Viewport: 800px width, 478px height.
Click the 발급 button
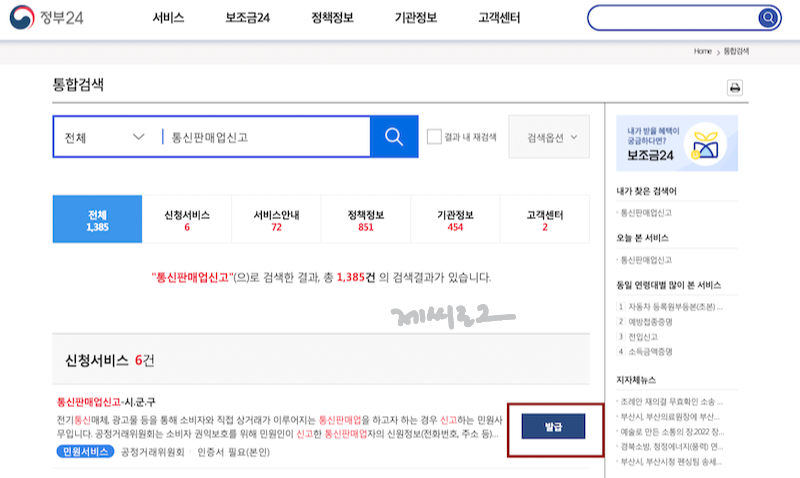click(553, 426)
